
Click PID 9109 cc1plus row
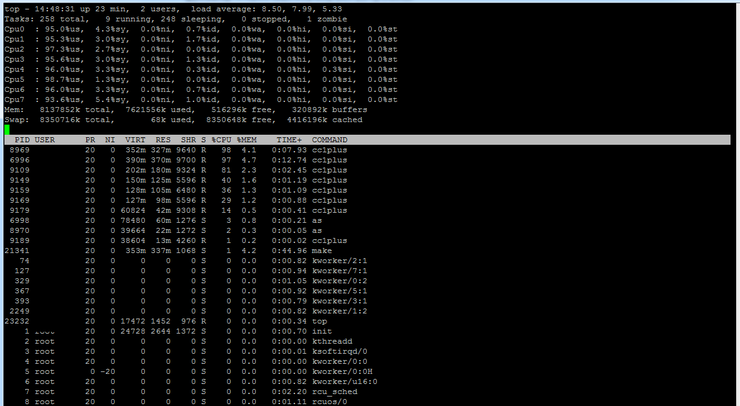click(178, 170)
